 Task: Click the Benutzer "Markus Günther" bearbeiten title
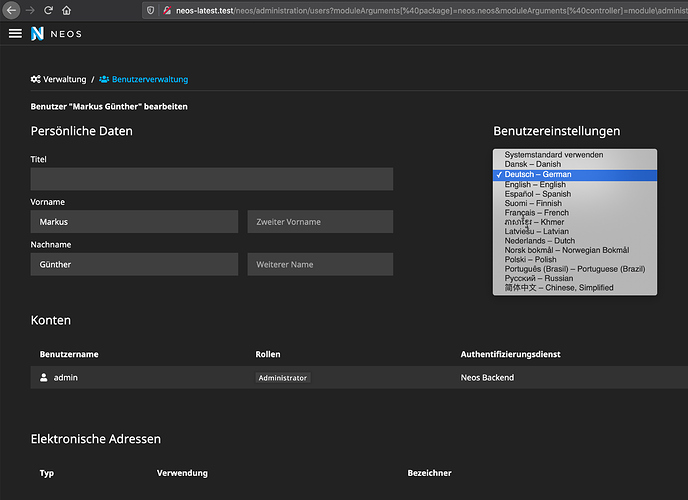tap(109, 107)
